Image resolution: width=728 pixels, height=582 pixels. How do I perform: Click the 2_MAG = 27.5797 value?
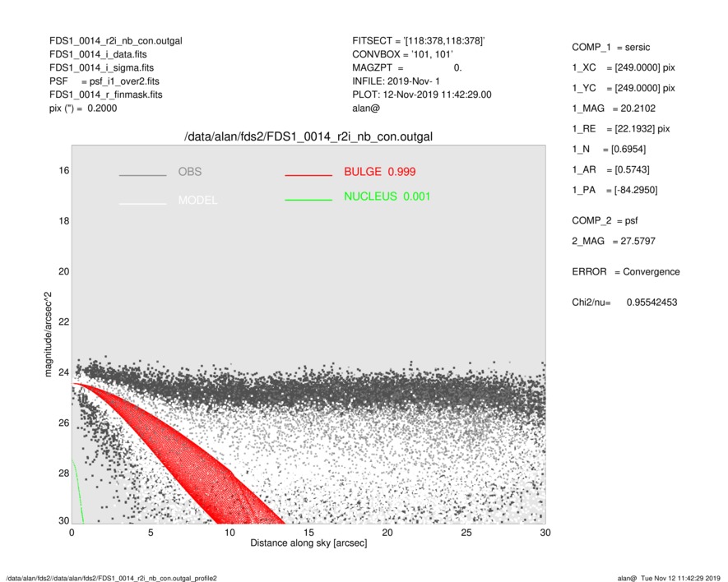[x=614, y=241]
